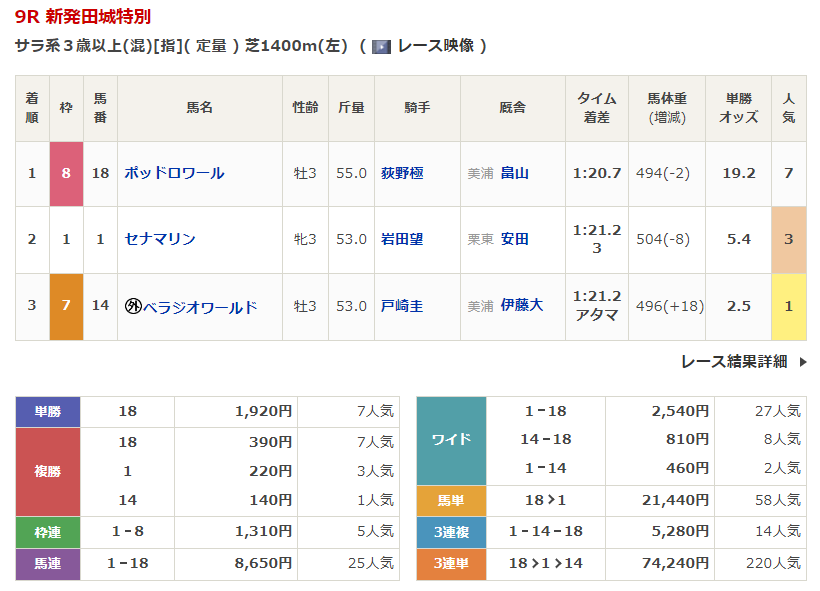Click the pink frame number 8 cell
820x591 pixels.
click(x=66, y=173)
